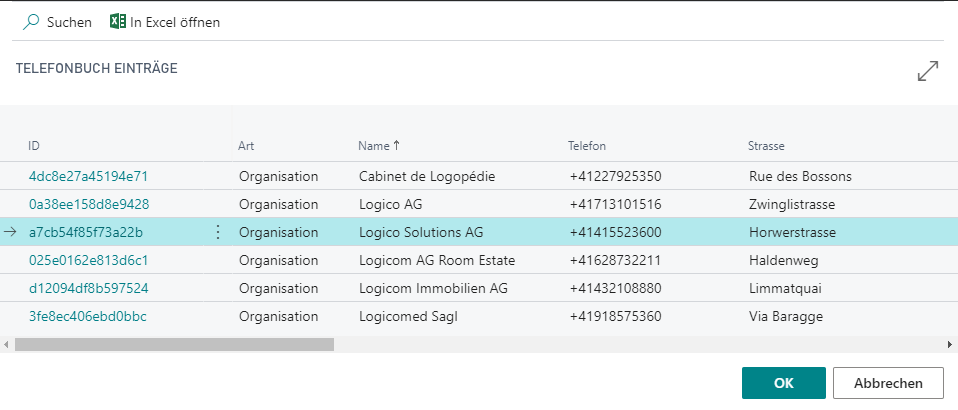Sort by the Name column header

point(379,146)
